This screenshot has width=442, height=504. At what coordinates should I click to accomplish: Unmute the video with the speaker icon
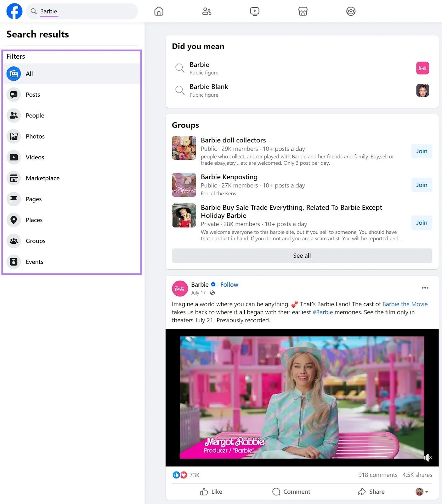point(427,457)
